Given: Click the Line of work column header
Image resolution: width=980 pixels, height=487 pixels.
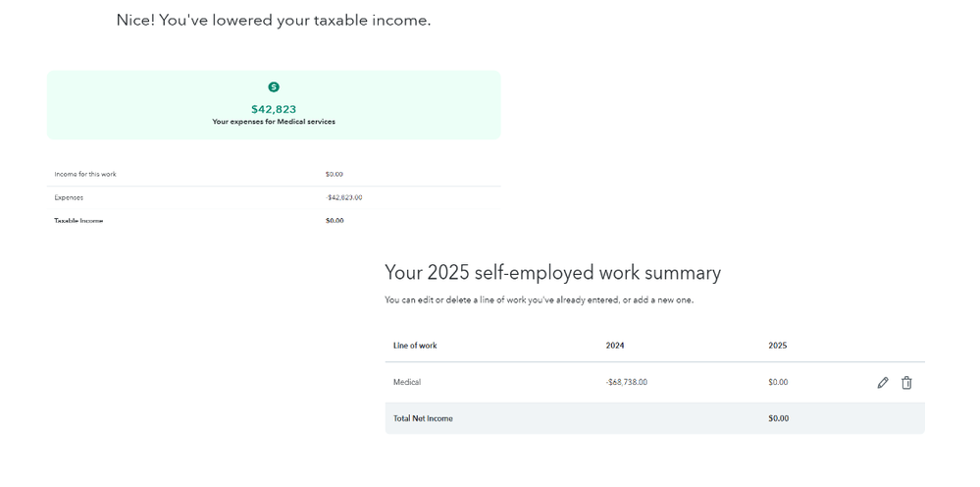Looking at the screenshot, I should 415,346.
